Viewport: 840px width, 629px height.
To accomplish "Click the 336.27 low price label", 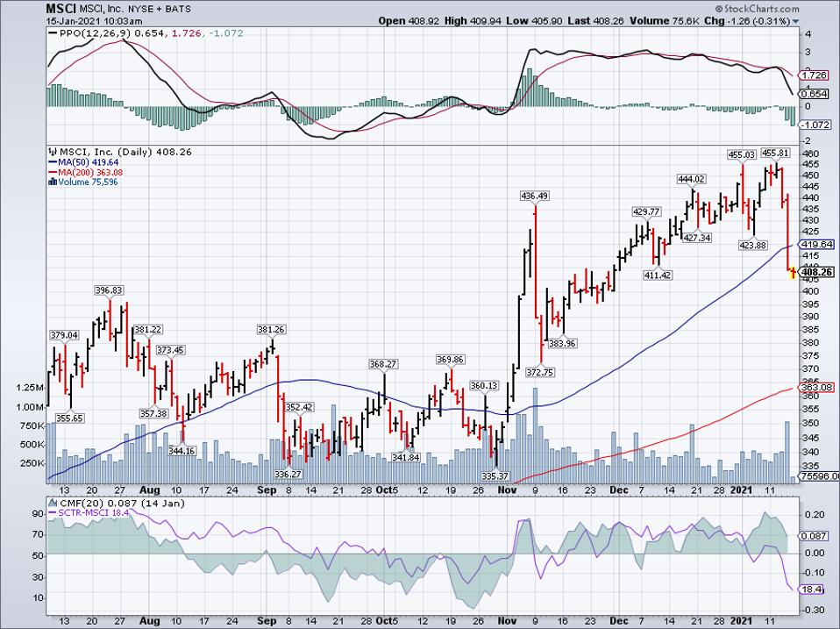I will (288, 474).
